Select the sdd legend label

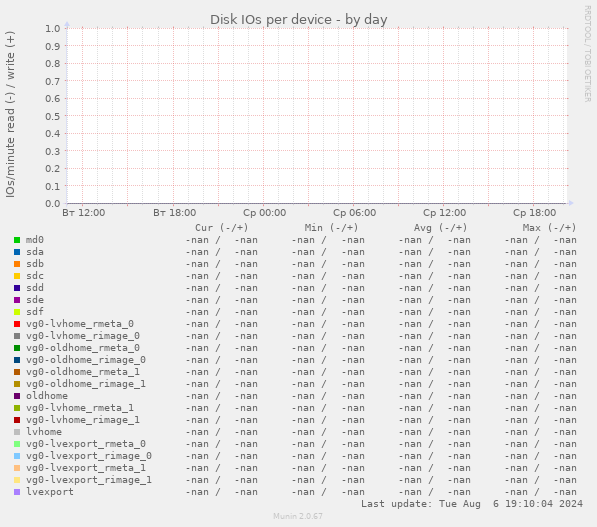tap(35, 288)
